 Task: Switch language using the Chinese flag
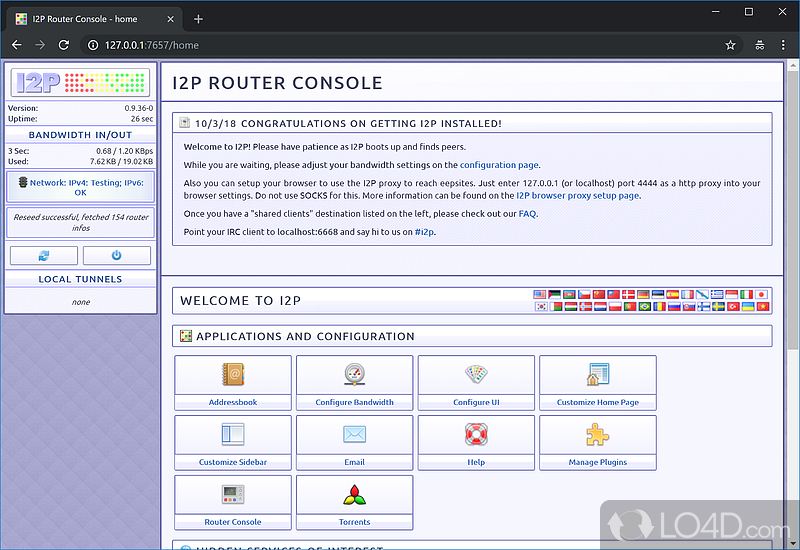(x=599, y=294)
